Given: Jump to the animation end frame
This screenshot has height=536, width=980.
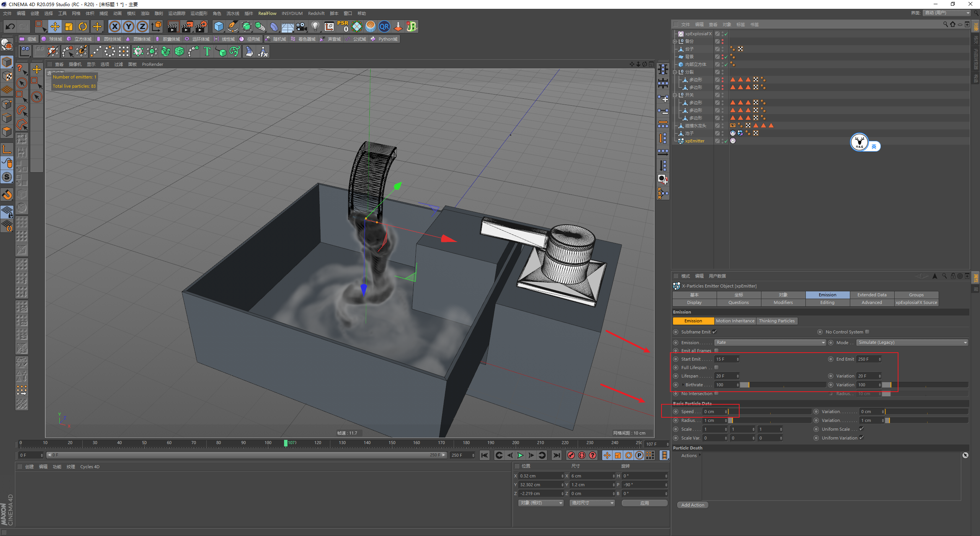Looking at the screenshot, I should click(x=557, y=455).
